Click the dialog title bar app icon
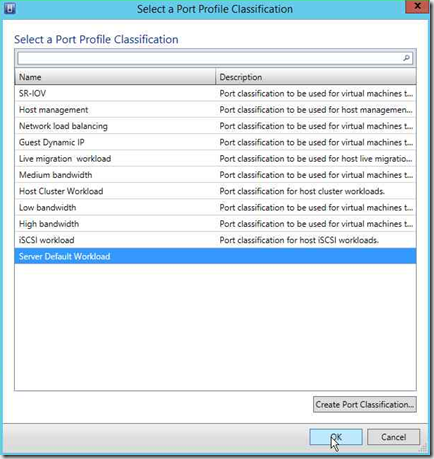The width and height of the screenshot is (434, 459). point(10,8)
